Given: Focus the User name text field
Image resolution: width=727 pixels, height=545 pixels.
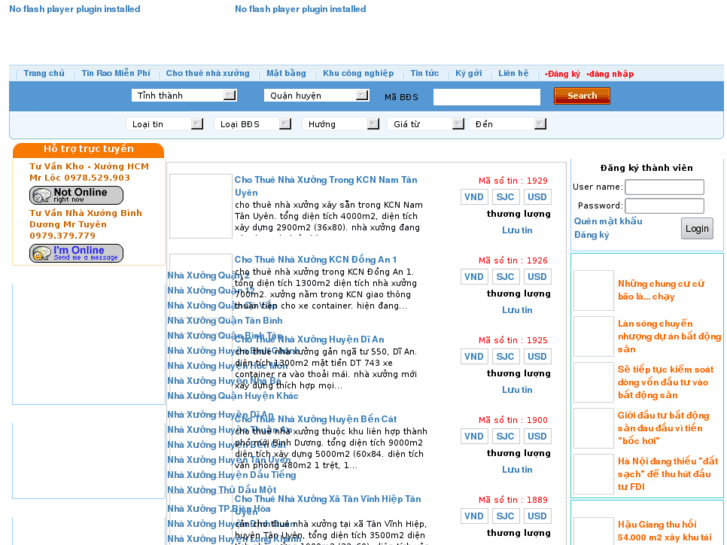Looking at the screenshot, I should click(x=664, y=187).
